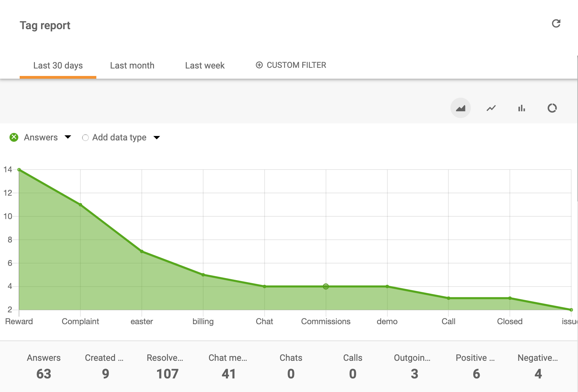Click the Complaint data point on chart
The width and height of the screenshot is (578, 392).
80,205
